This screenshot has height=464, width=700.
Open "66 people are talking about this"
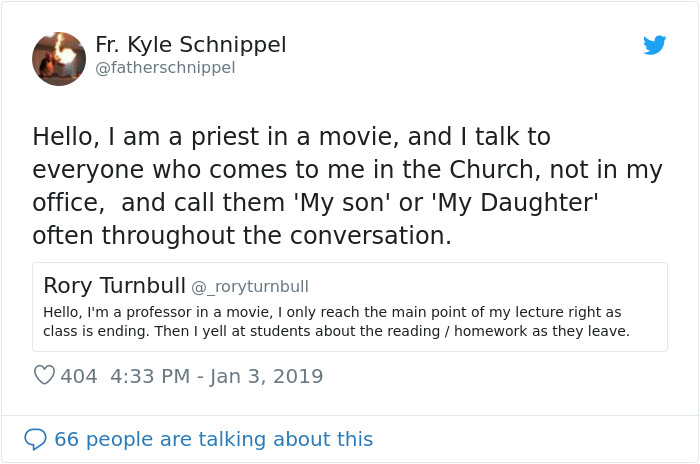click(213, 439)
